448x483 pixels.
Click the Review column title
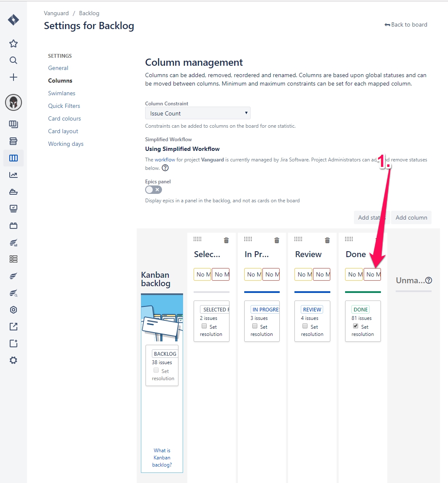[x=308, y=254]
